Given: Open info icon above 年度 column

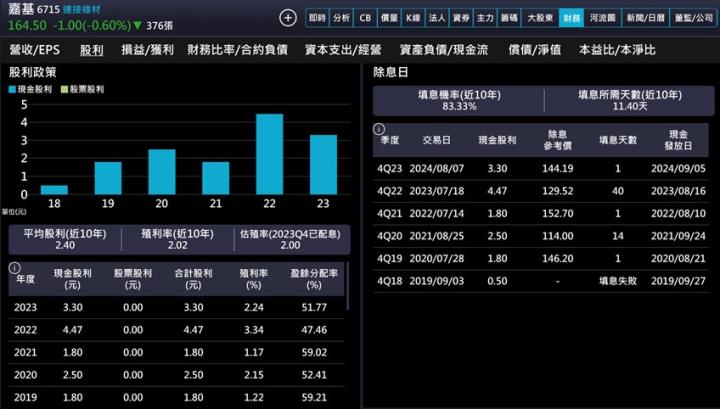Looking at the screenshot, I should click(x=16, y=268).
